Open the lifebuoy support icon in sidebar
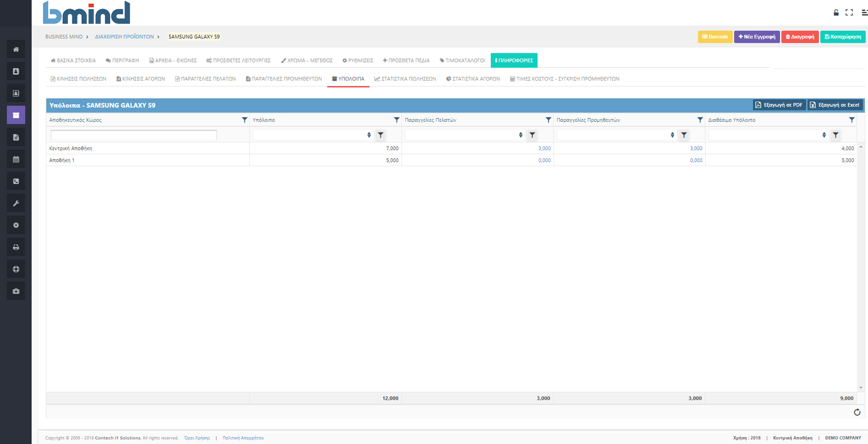This screenshot has width=868, height=444. tap(16, 269)
